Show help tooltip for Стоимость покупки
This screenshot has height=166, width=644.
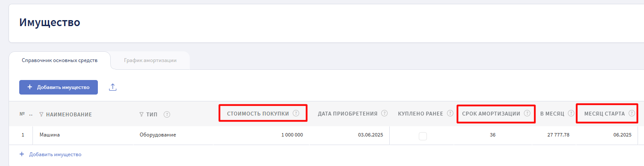296,113
